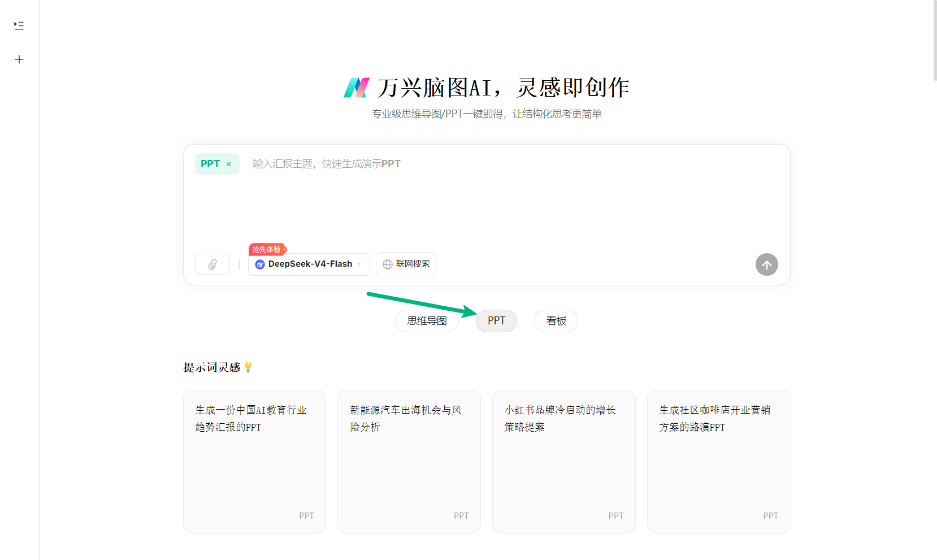Open the DeepSeek-V4-Flash model dropdown

[309, 264]
